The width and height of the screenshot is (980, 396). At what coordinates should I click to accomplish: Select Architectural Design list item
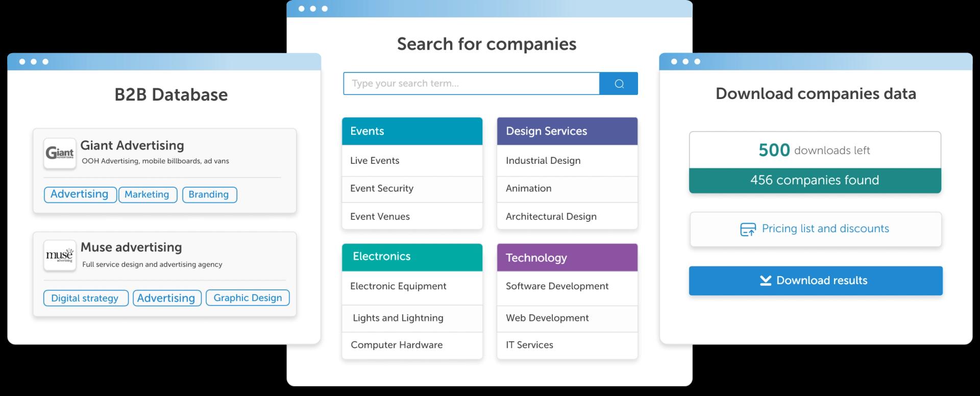[x=567, y=216]
